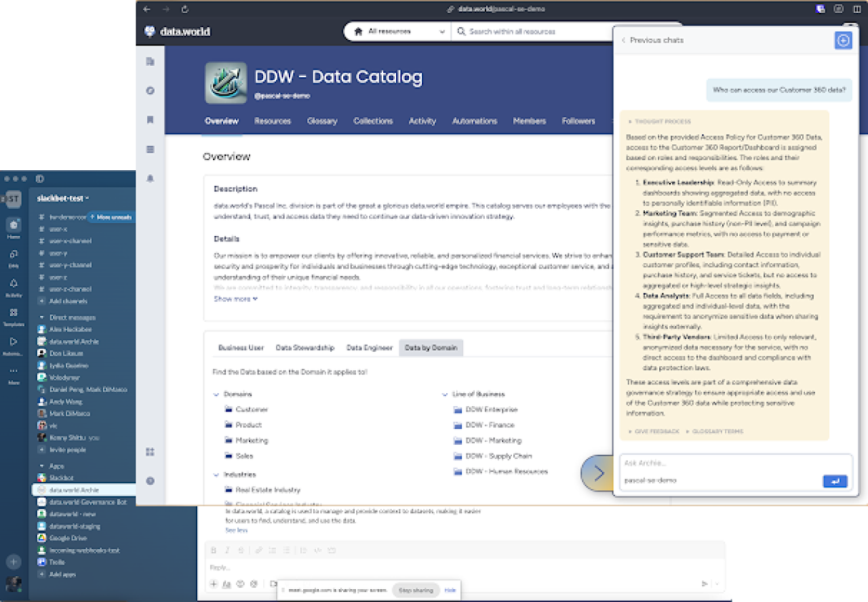Collapse the Apps section in Slack
This screenshot has width=868, height=602.
coord(42,466)
